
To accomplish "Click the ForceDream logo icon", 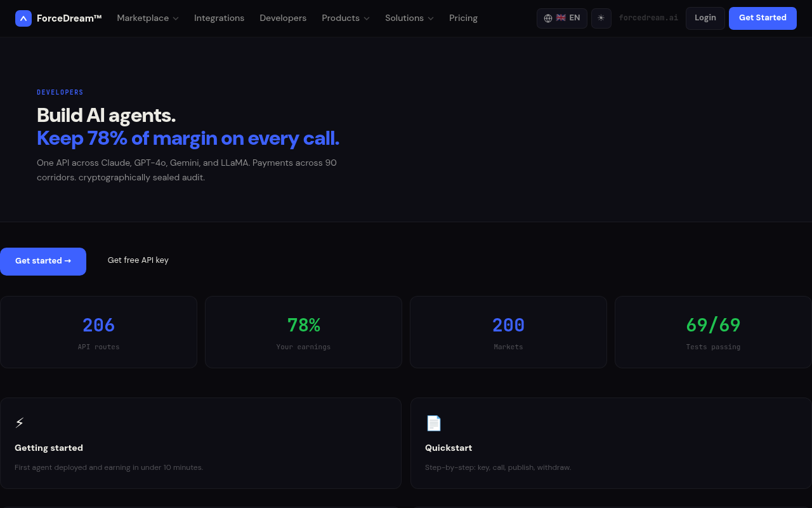I will click(23, 18).
